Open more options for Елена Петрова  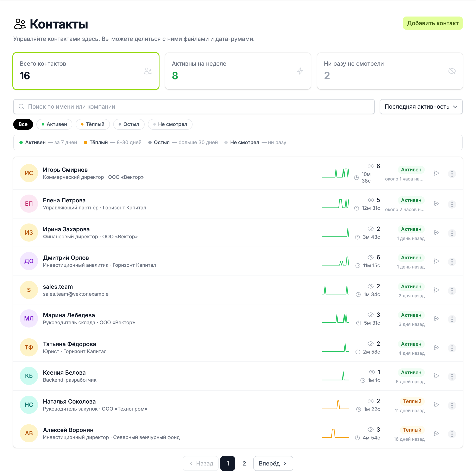(x=452, y=204)
